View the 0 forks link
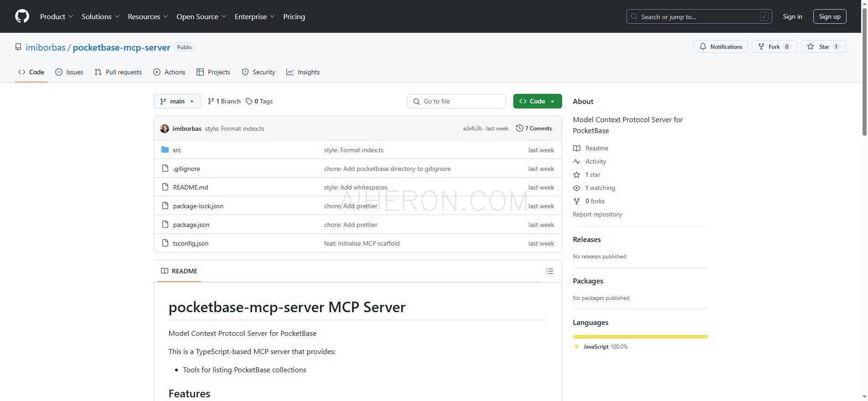The width and height of the screenshot is (868, 401). (x=595, y=201)
